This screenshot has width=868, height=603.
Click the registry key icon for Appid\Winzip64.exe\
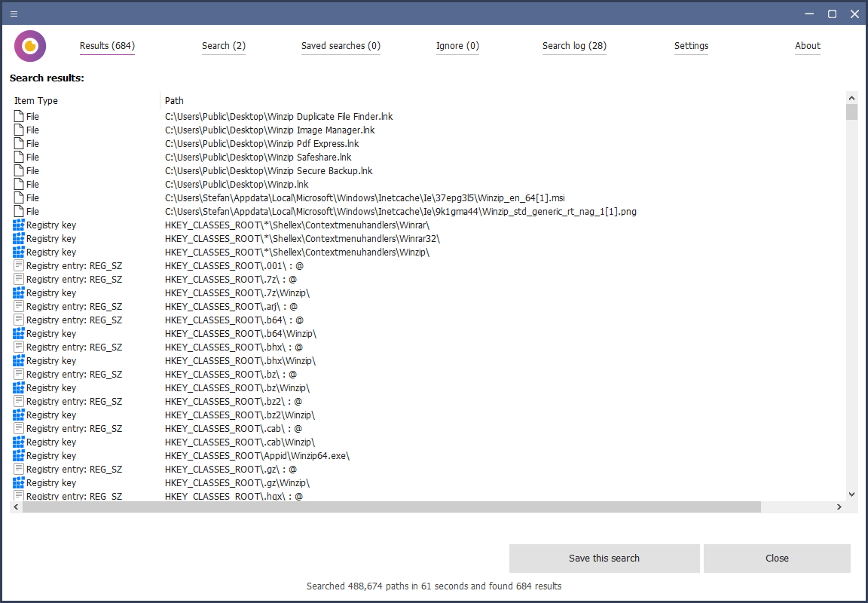19,456
